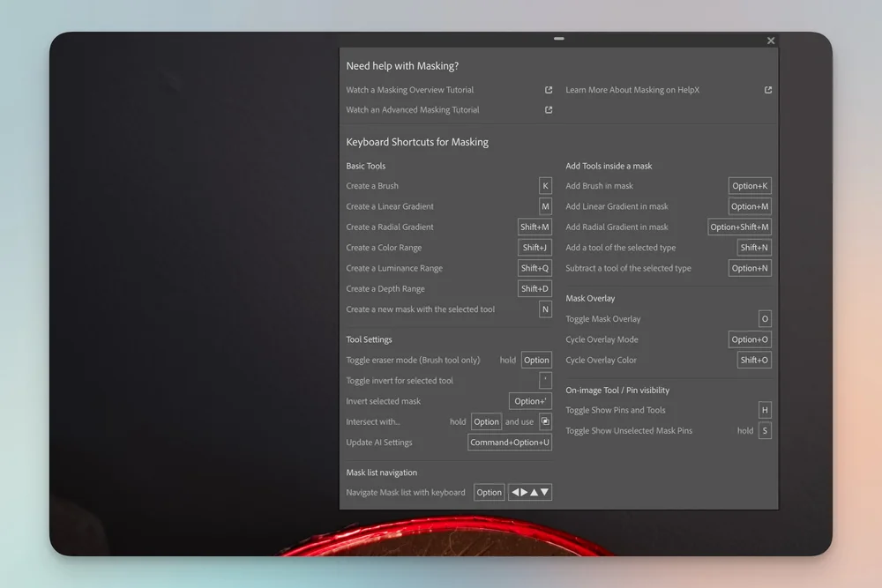
Task: Click external-link icon beside Masking Overview Tutorial
Action: click(x=549, y=90)
